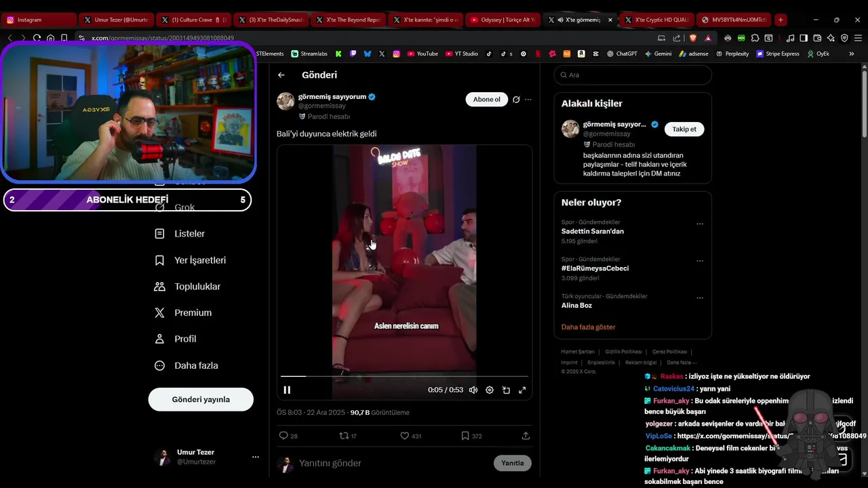Open the Perplexity bookmark
This screenshot has height=488, width=868.
(x=732, y=54)
